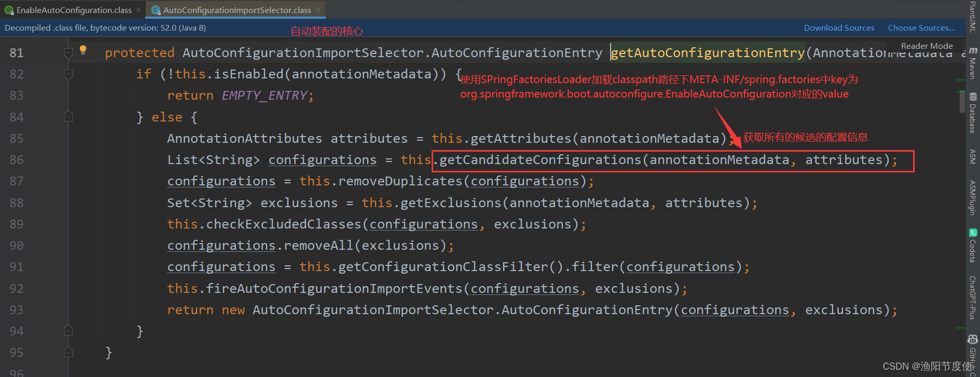The image size is (980, 377).
Task: Click the Choose Sources... link
Action: coord(921,28)
